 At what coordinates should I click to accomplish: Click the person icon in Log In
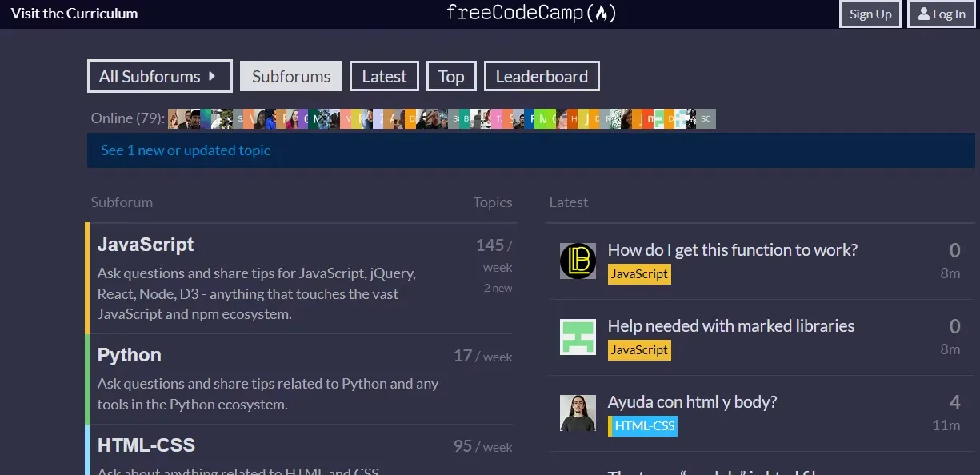pos(924,14)
